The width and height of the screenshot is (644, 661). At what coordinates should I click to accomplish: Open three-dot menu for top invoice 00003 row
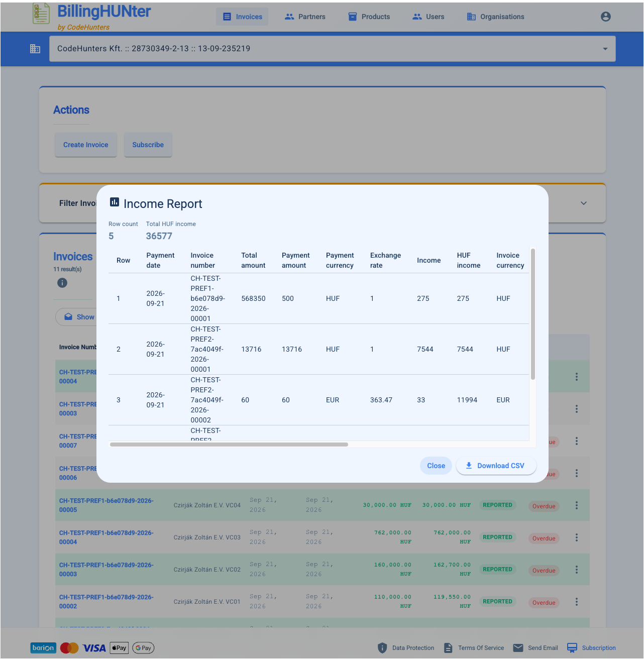(x=577, y=409)
